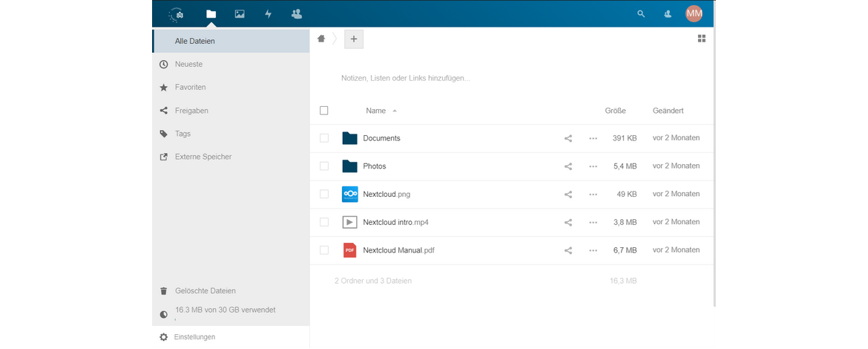
Task: Share the Documents folder
Action: coord(568,138)
